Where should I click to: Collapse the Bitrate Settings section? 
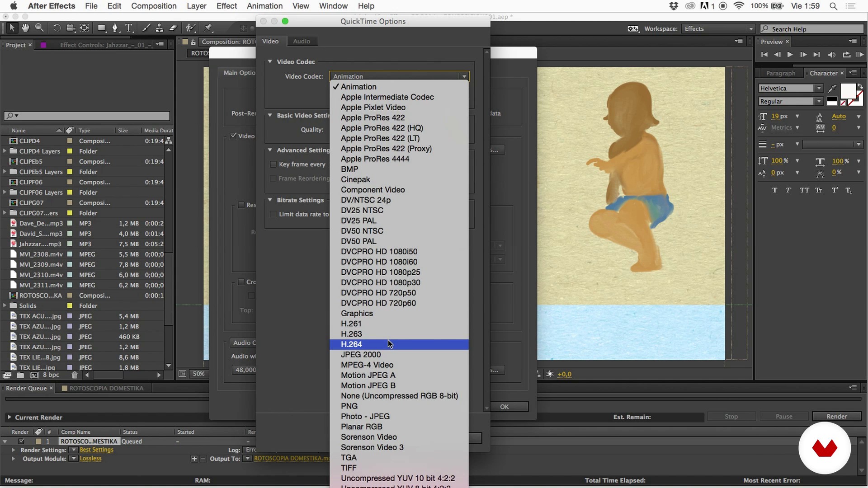click(x=270, y=200)
